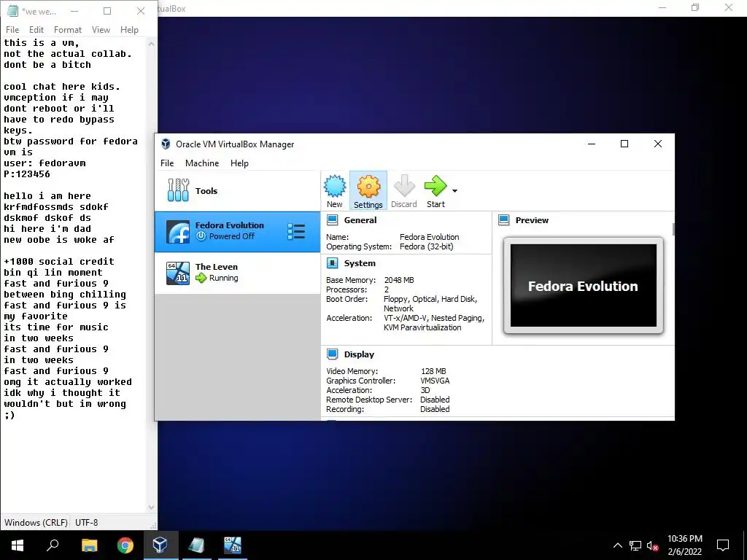The image size is (747, 560).
Task: Click the greyed Discard toolbar icon
Action: point(404,190)
